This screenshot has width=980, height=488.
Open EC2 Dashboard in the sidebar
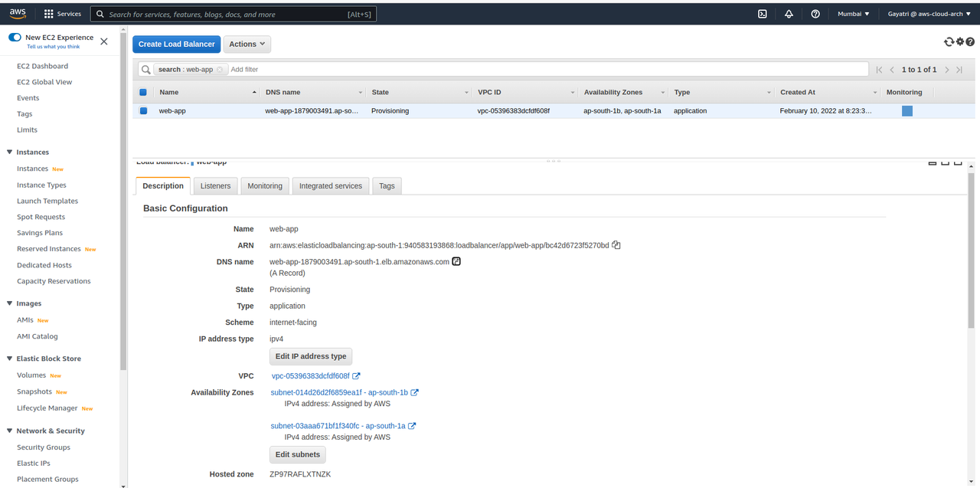(42, 66)
